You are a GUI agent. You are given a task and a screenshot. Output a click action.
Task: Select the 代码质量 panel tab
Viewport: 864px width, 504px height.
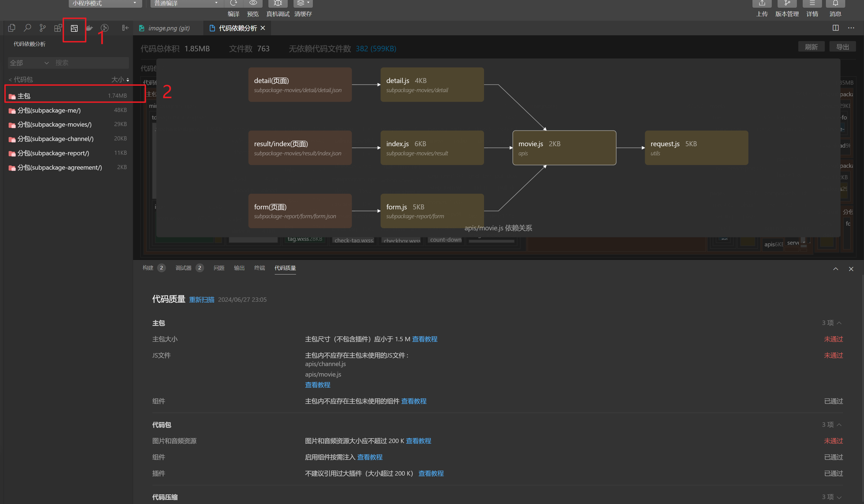(285, 268)
